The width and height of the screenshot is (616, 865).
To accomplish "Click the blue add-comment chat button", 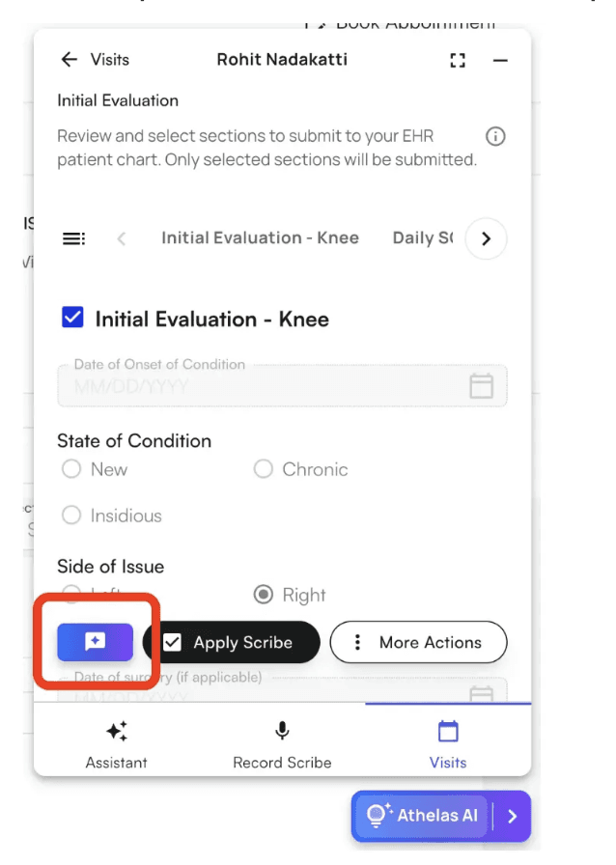I will tap(95, 642).
